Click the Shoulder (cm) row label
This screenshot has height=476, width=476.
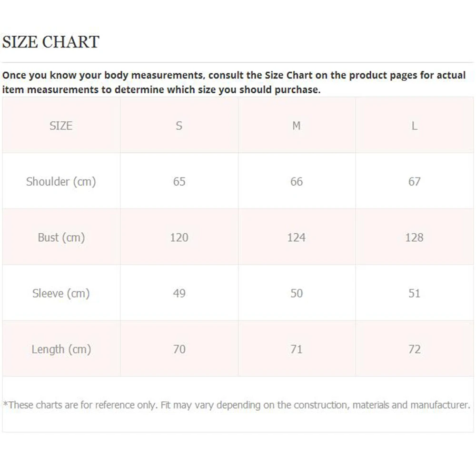pos(61,181)
